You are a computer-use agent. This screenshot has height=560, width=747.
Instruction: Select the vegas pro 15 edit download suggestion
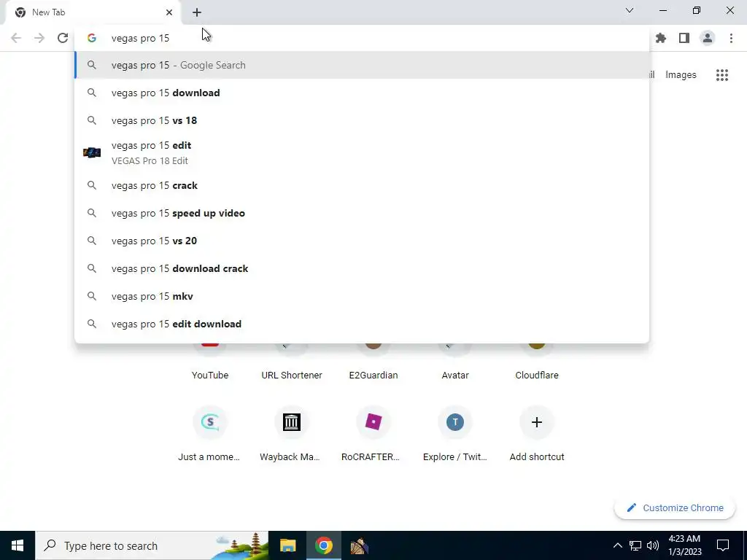click(362, 324)
